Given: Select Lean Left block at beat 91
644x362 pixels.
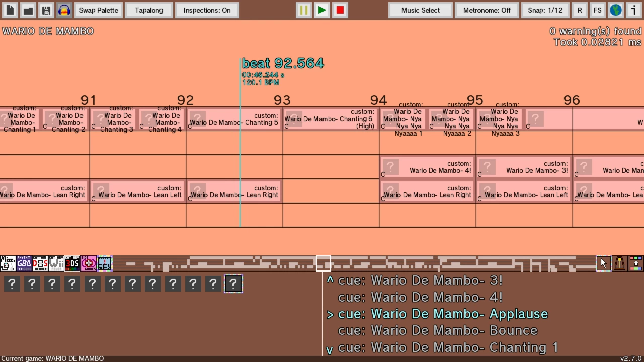Looking at the screenshot, I should click(137, 191).
